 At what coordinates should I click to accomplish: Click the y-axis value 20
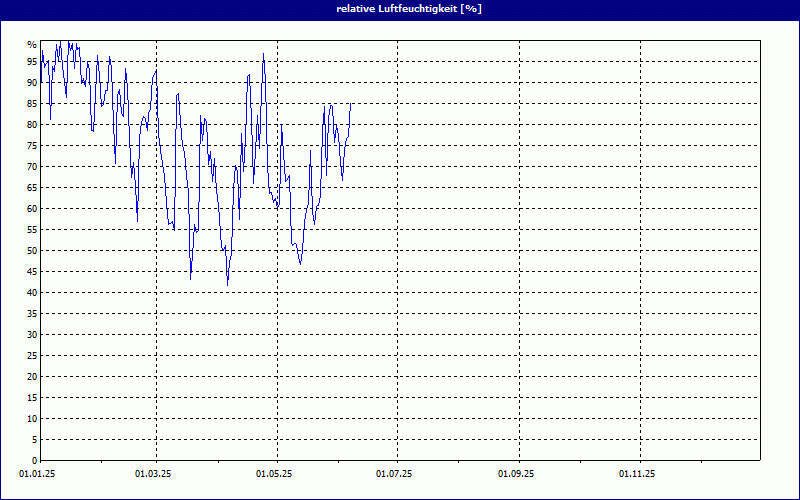pos(32,377)
